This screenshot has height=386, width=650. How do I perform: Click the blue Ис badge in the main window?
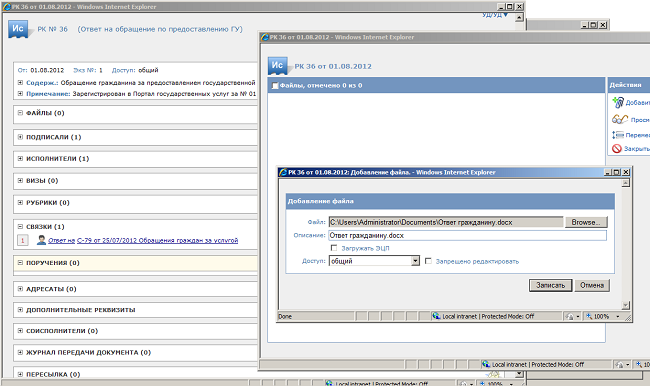click(x=18, y=29)
